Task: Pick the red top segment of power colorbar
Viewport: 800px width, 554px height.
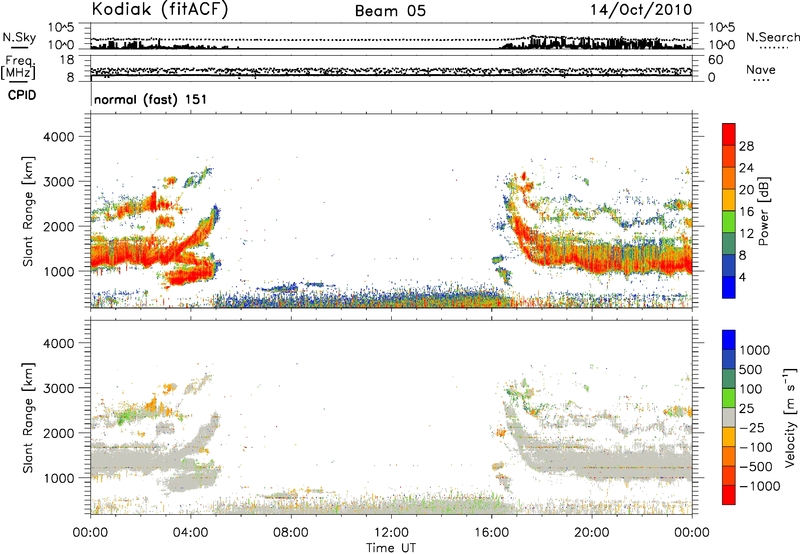Action: (729, 134)
